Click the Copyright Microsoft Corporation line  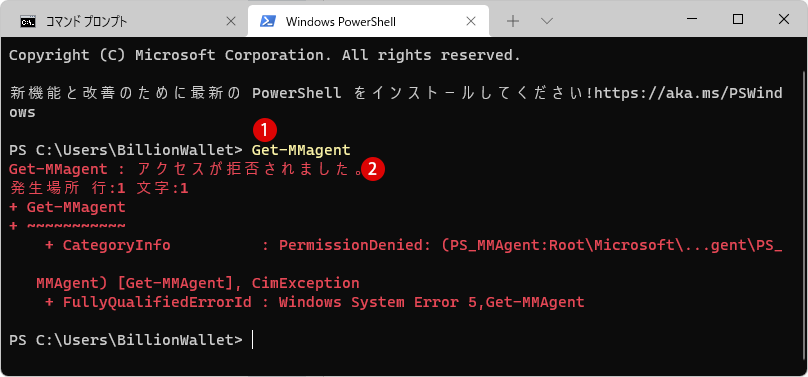[265, 55]
